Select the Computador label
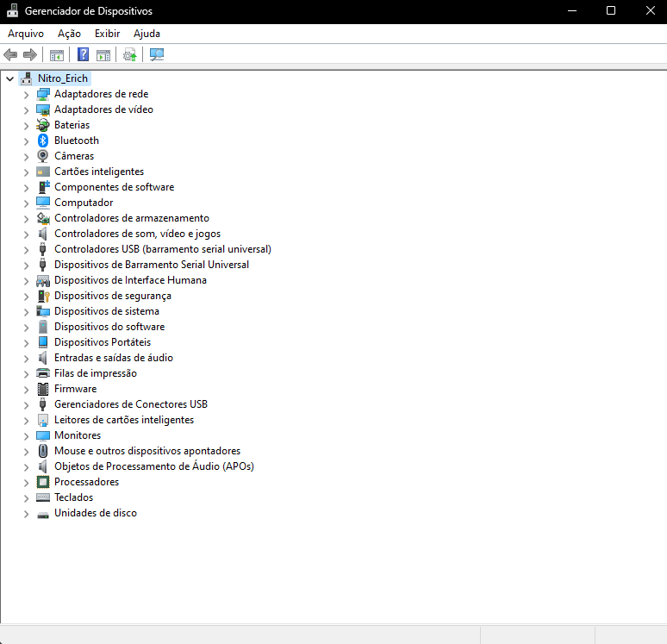Viewport: 667px width, 644px height. coord(84,203)
